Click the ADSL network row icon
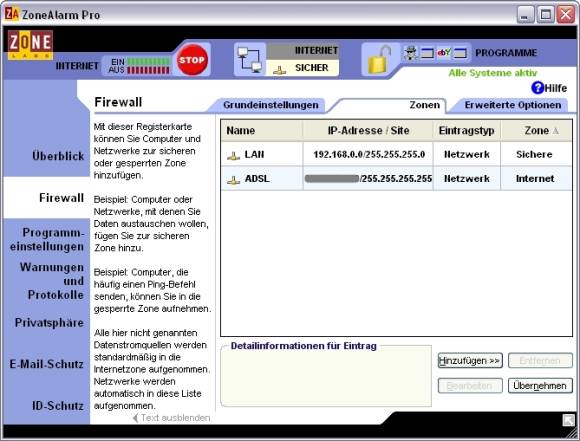 (x=233, y=179)
